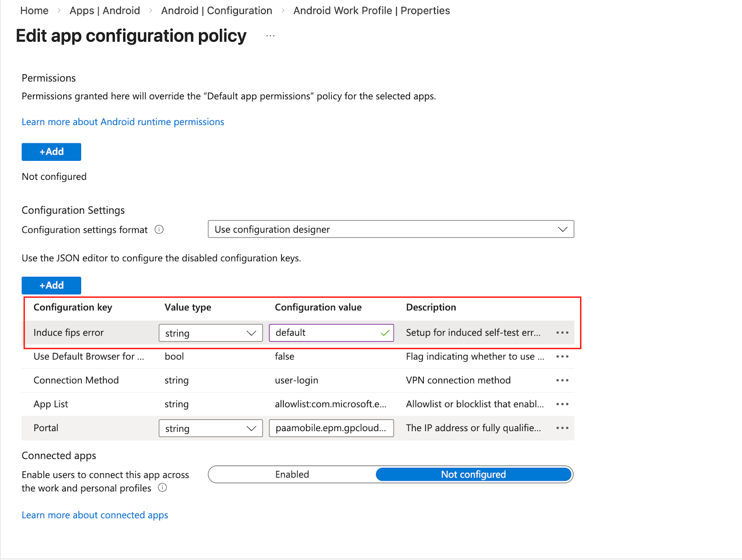
Task: Open more options for Use Default Browser row
Action: (562, 356)
